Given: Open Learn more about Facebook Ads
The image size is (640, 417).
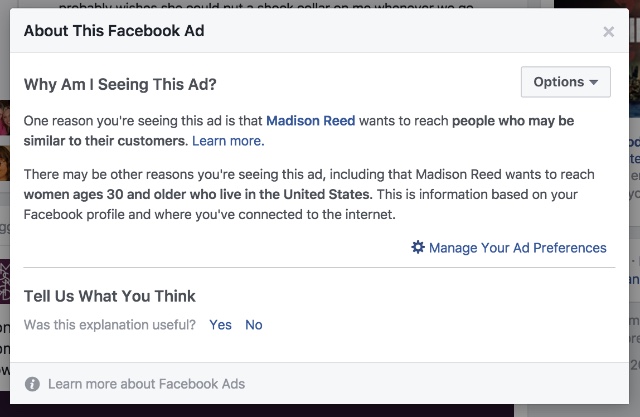Looking at the screenshot, I should coord(147,384).
